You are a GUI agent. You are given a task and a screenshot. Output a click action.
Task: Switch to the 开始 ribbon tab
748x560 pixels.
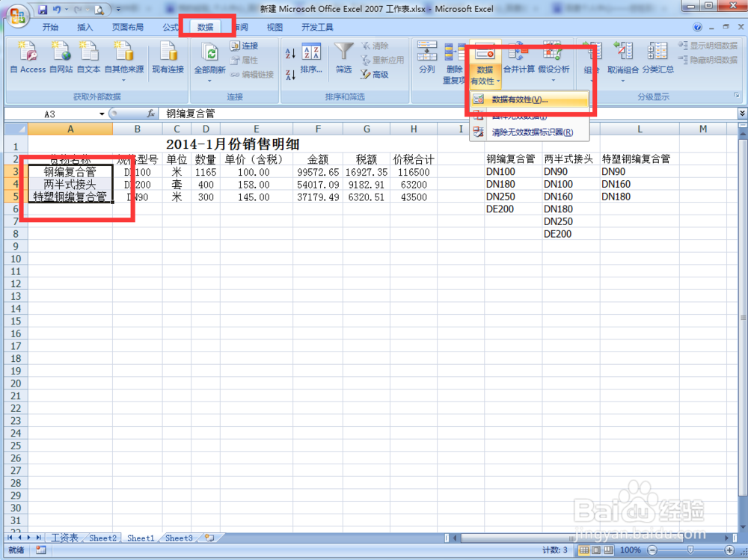[50, 27]
